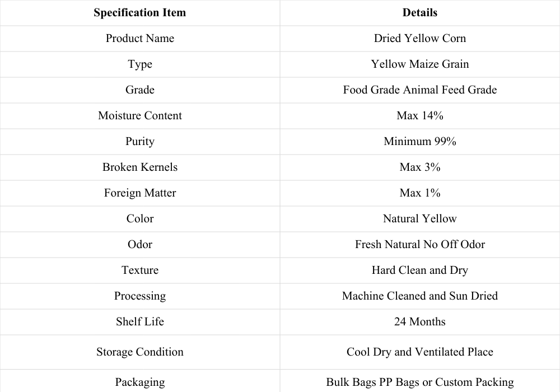Select the Grade row label

(139, 90)
